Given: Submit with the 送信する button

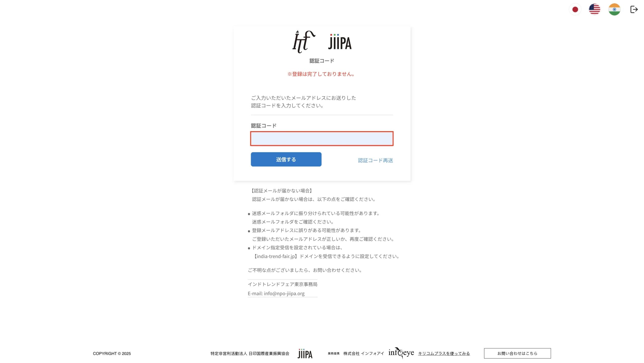Looking at the screenshot, I should 286,159.
